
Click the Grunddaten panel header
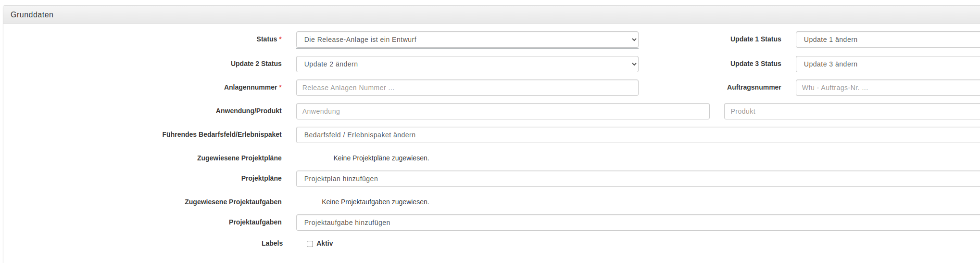pos(491,15)
